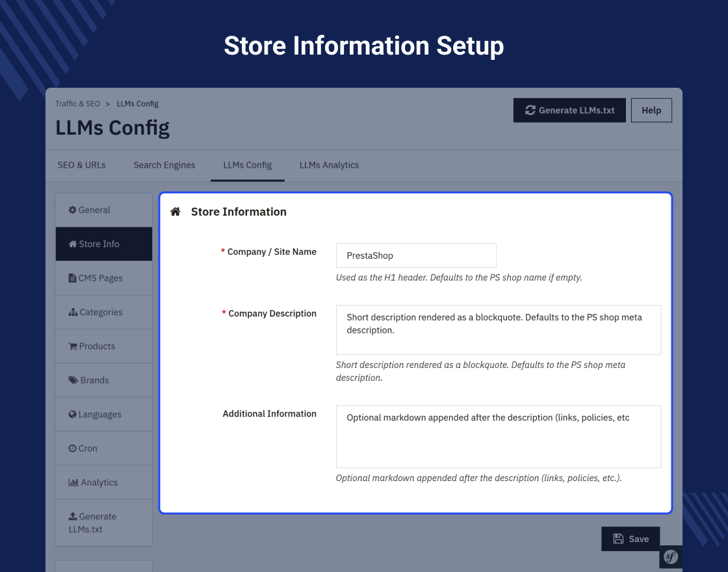728x572 pixels.
Task: Open the LLMs Analytics tab
Action: click(x=329, y=165)
